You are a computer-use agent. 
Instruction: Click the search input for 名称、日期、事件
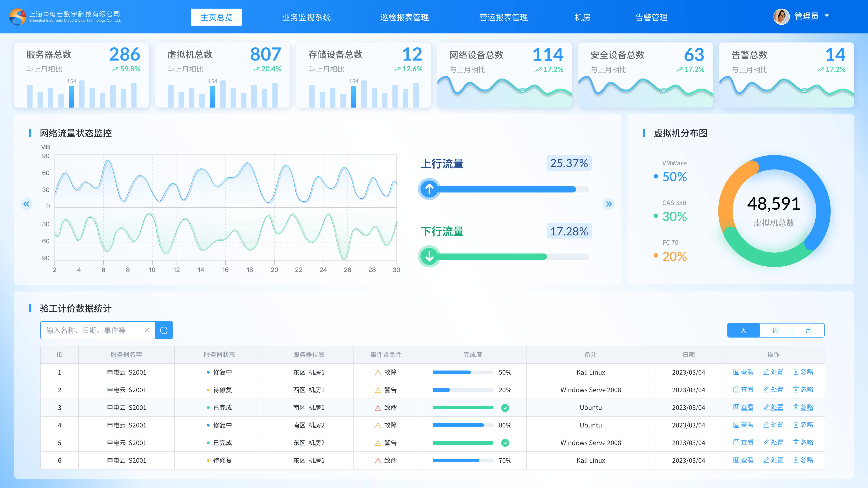tap(93, 330)
